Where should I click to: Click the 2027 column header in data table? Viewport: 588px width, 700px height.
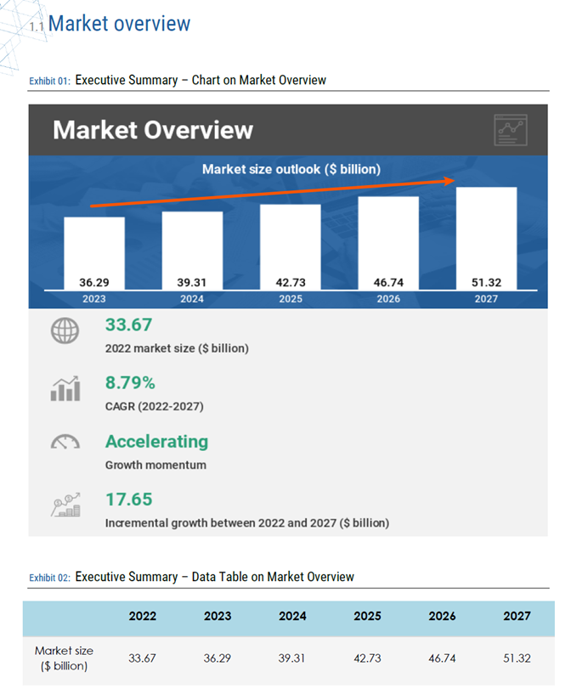click(x=517, y=616)
